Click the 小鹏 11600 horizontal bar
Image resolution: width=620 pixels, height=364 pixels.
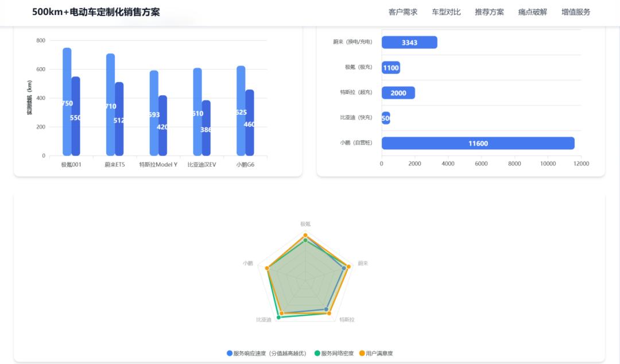tap(478, 143)
